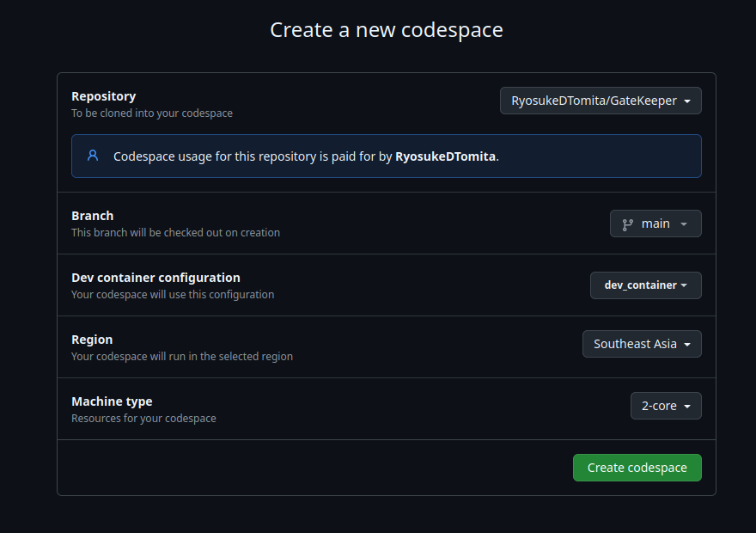Click the person icon in the payment banner

coord(93,156)
